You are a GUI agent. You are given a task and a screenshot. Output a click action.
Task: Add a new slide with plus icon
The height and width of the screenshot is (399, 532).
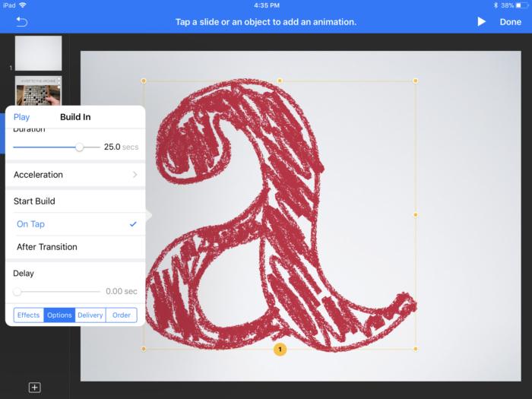click(35, 388)
